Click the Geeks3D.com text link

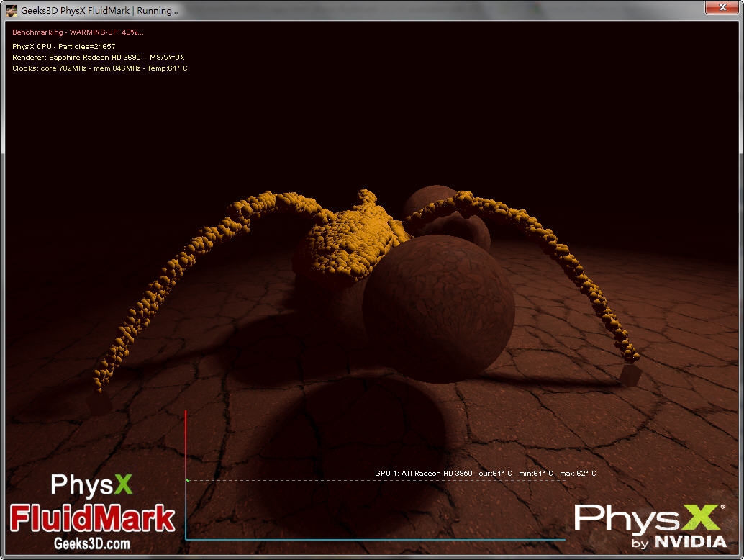coord(92,544)
